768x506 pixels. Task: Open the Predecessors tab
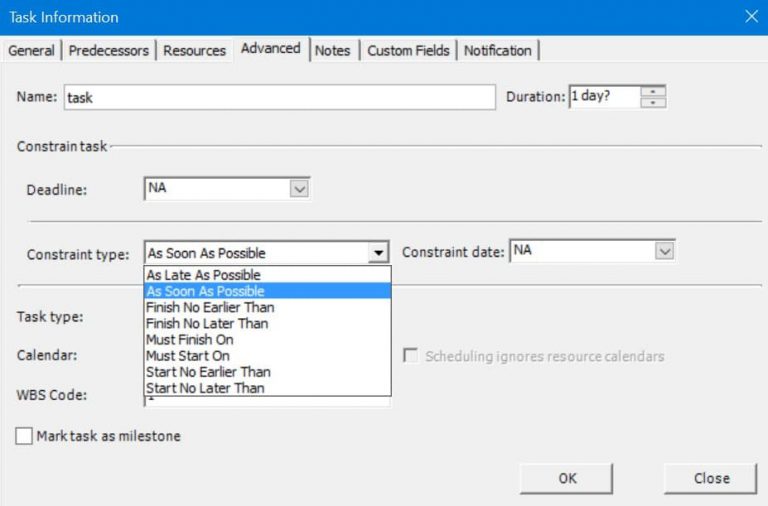click(109, 50)
